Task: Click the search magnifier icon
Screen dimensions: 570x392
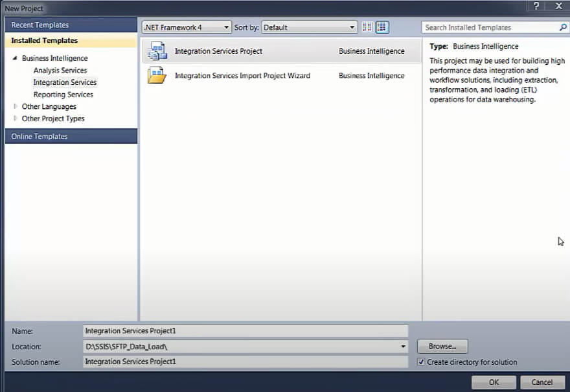Action: tap(563, 27)
